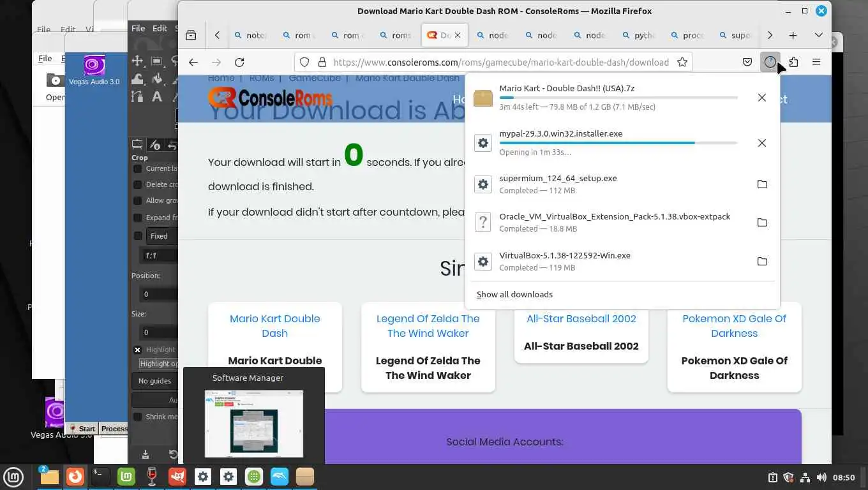This screenshot has width=868, height=490.
Task: Switch to the 'proce' search tab
Action: tap(687, 35)
